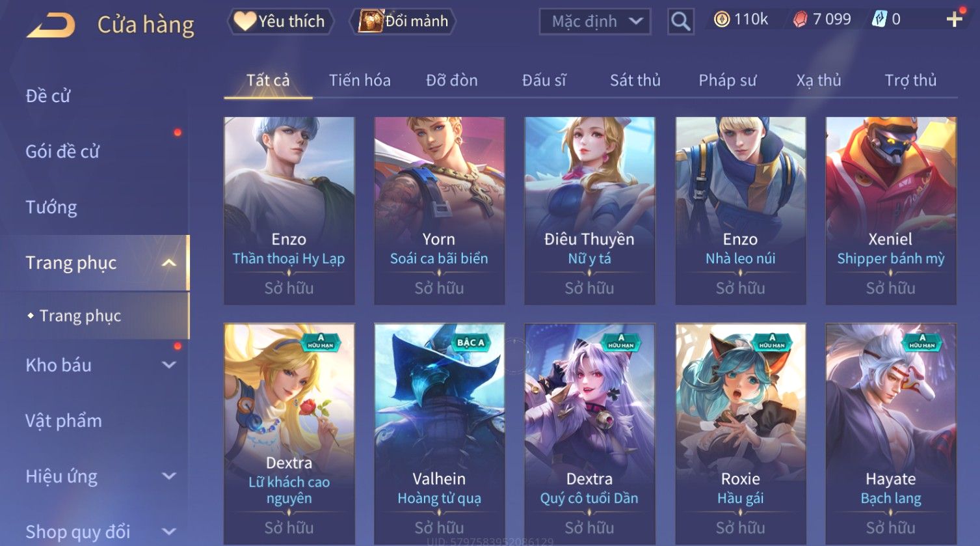The width and height of the screenshot is (980, 546).
Task: Collapse the Trang phục sidebar section
Action: click(169, 263)
